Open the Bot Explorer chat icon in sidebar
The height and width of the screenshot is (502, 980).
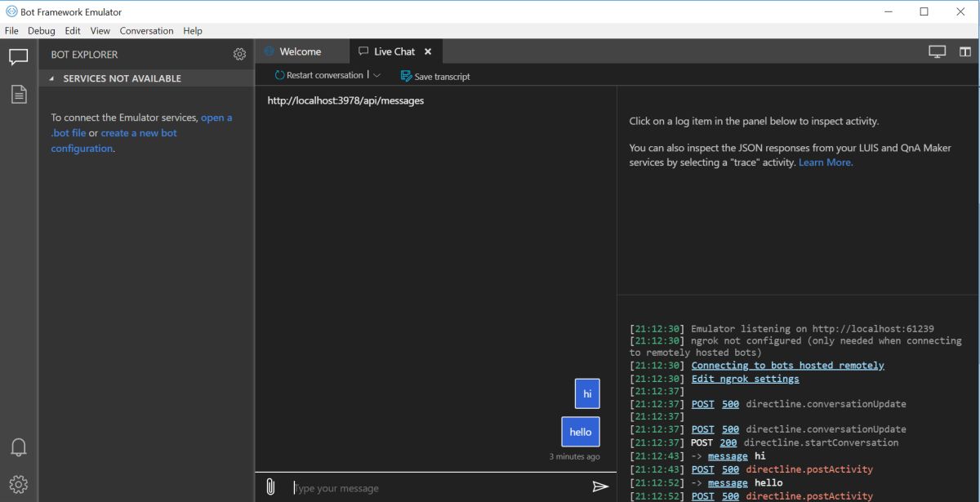tap(18, 58)
